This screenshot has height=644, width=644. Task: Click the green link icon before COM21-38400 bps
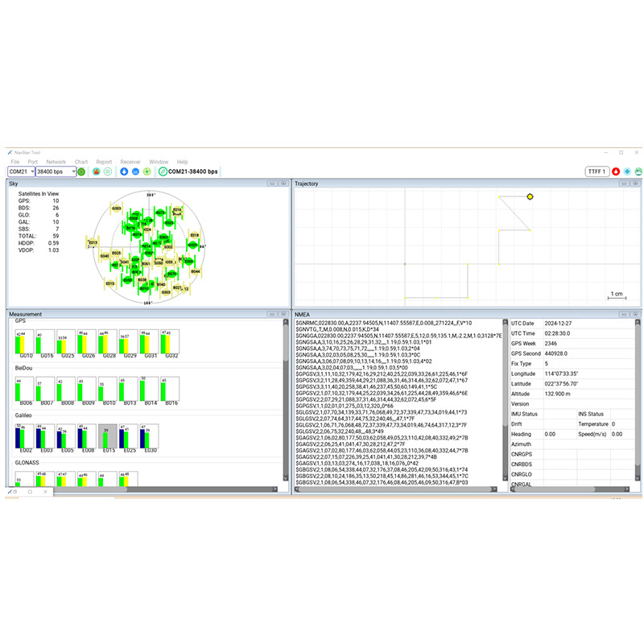point(163,171)
